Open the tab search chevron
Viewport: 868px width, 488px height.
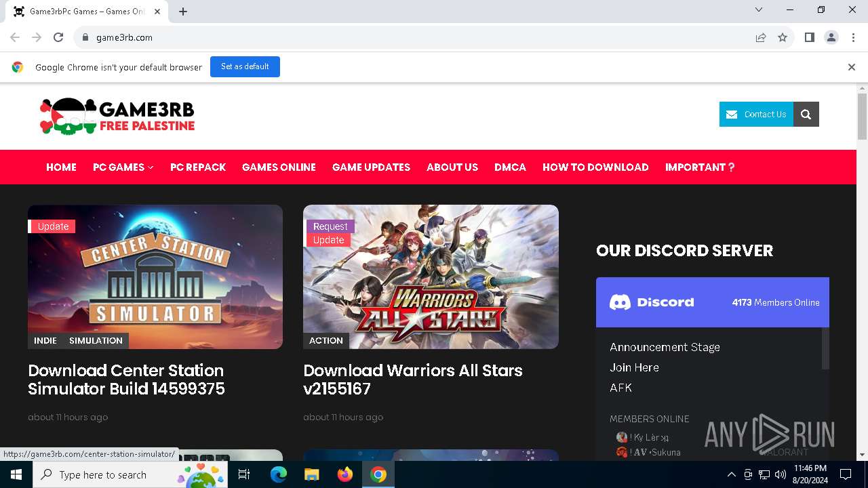pos(759,9)
